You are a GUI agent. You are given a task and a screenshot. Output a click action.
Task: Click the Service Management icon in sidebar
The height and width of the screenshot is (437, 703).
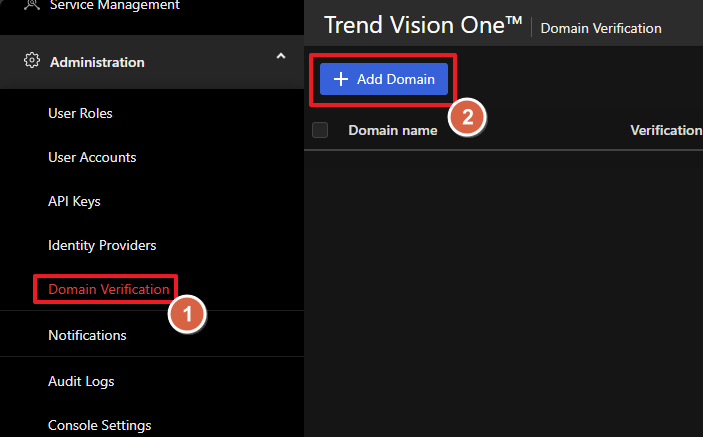tap(30, 6)
